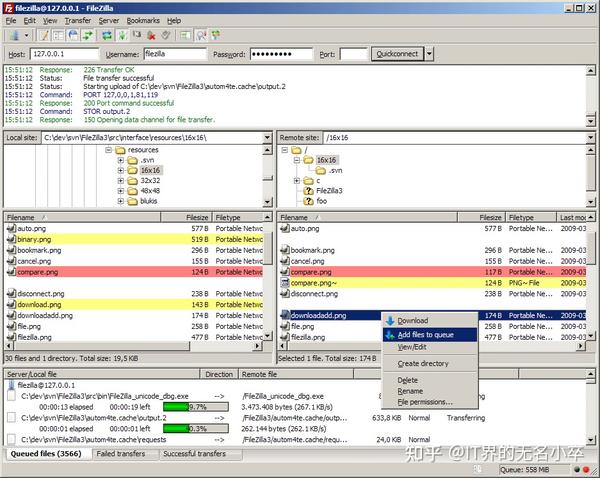Click the Download arrow icon in context menu
The image size is (600, 478).
390,321
